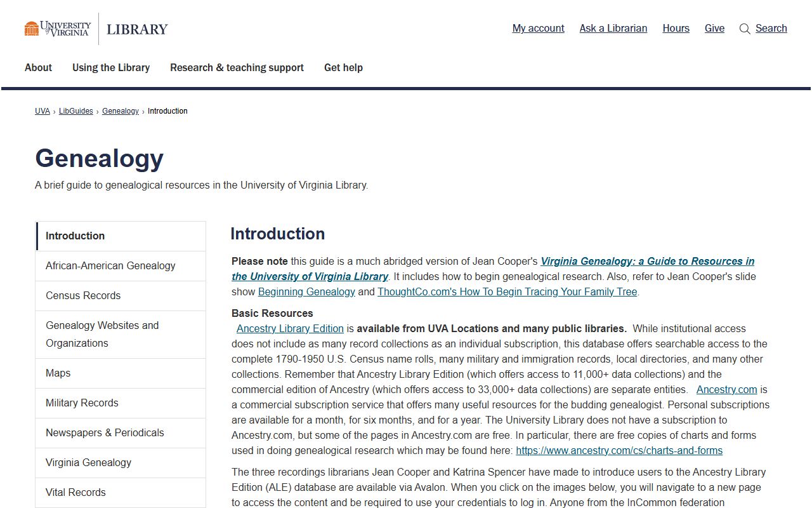
Task: Select Military Records sidebar tab
Action: tap(121, 403)
